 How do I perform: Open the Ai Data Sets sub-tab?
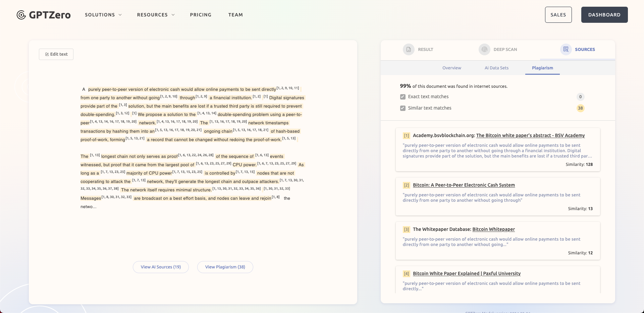(x=496, y=68)
